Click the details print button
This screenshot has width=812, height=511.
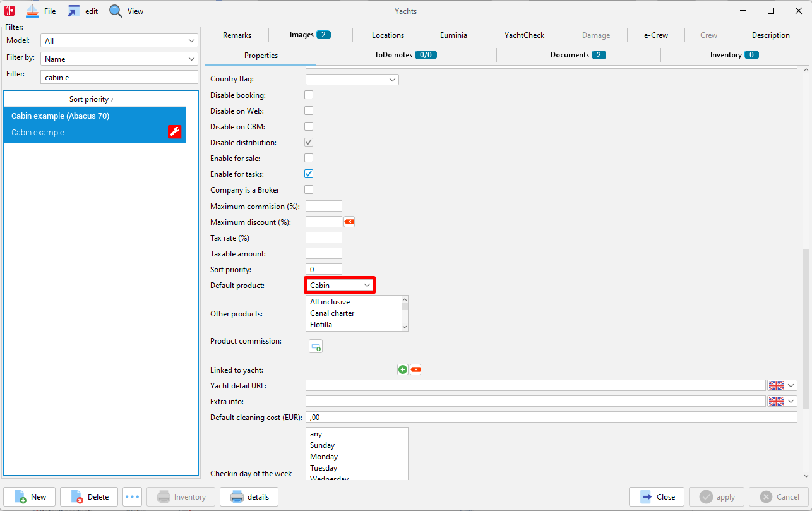[x=250, y=497]
